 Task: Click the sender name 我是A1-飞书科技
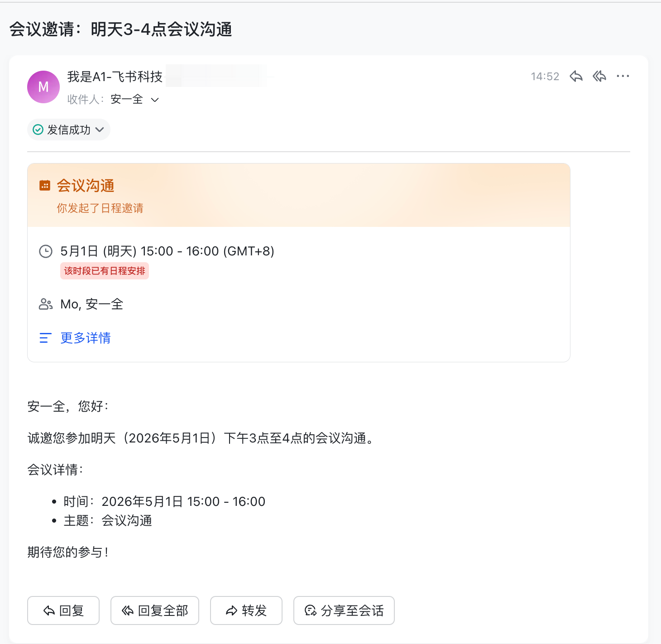click(x=115, y=77)
